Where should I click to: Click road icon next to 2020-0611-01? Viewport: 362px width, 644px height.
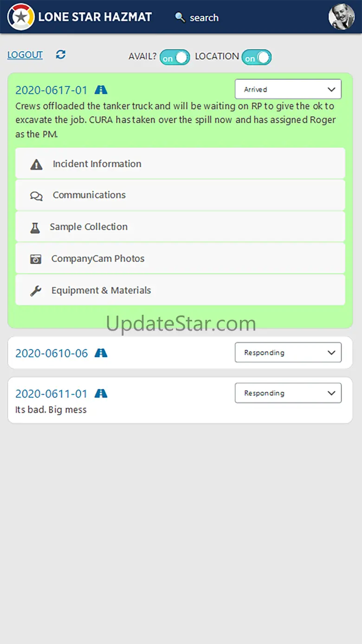point(101,393)
